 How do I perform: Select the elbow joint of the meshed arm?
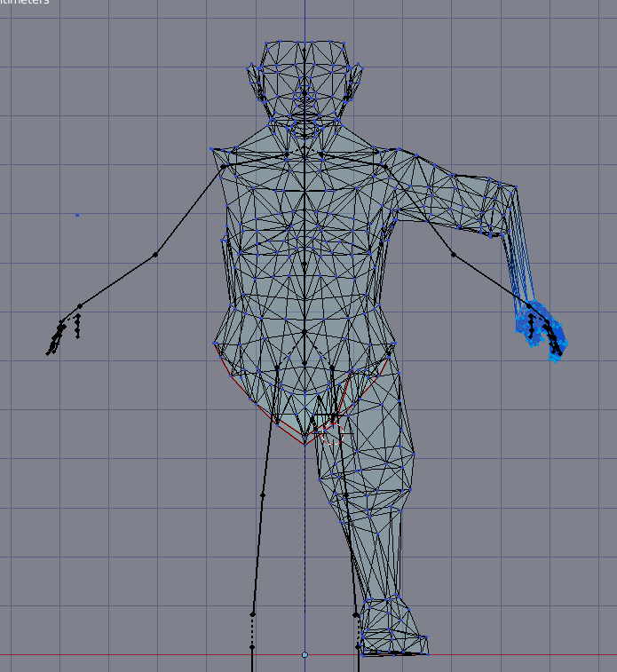click(454, 255)
